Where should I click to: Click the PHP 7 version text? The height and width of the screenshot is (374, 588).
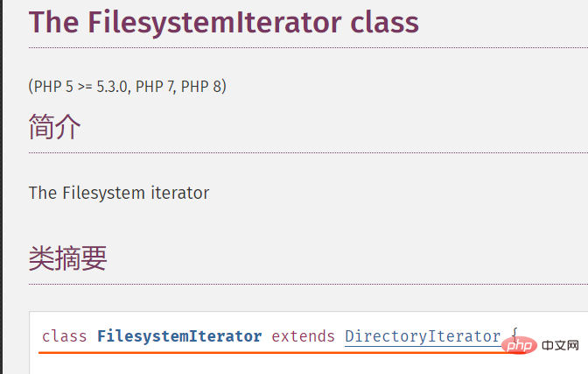(x=155, y=87)
